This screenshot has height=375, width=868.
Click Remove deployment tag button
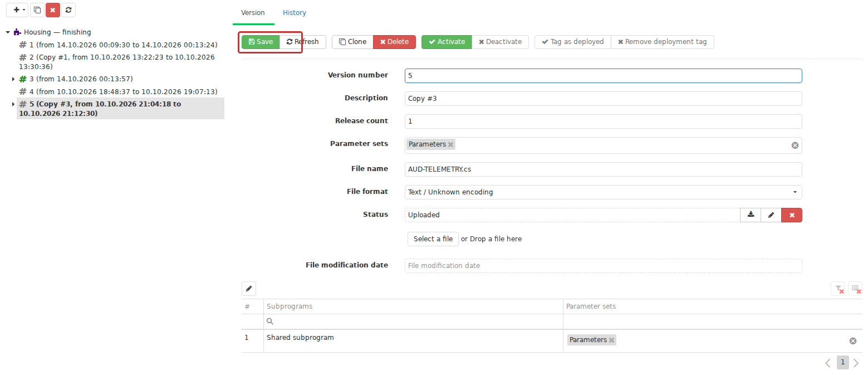pyautogui.click(x=663, y=42)
